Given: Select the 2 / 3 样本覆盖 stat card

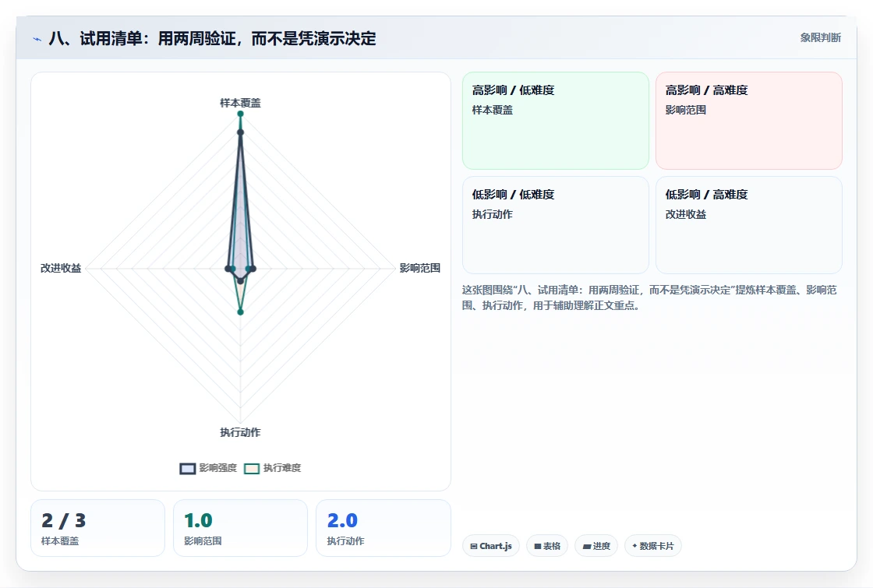Looking at the screenshot, I should pyautogui.click(x=98, y=528).
